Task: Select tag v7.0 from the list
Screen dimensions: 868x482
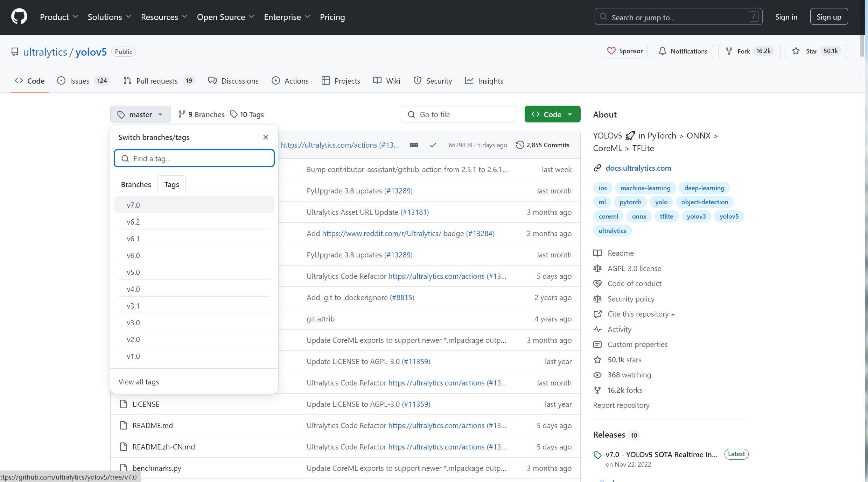Action: [x=194, y=205]
